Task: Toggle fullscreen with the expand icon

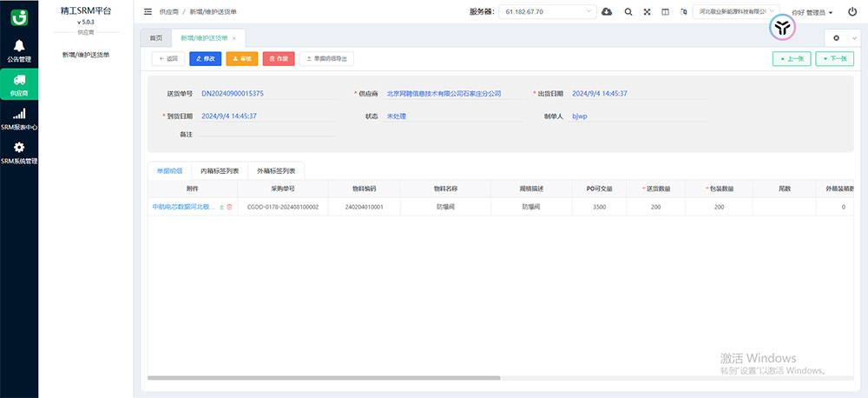Action: pyautogui.click(x=647, y=12)
